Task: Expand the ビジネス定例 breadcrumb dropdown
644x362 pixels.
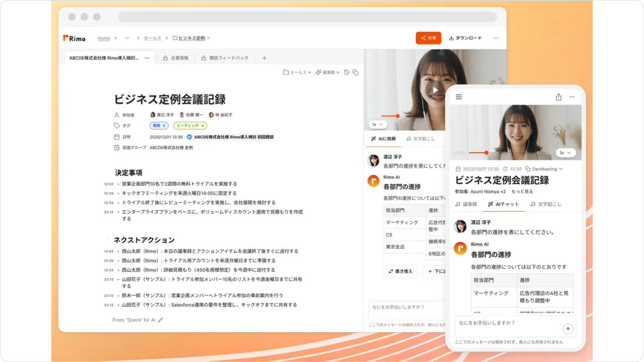Action: coord(209,38)
